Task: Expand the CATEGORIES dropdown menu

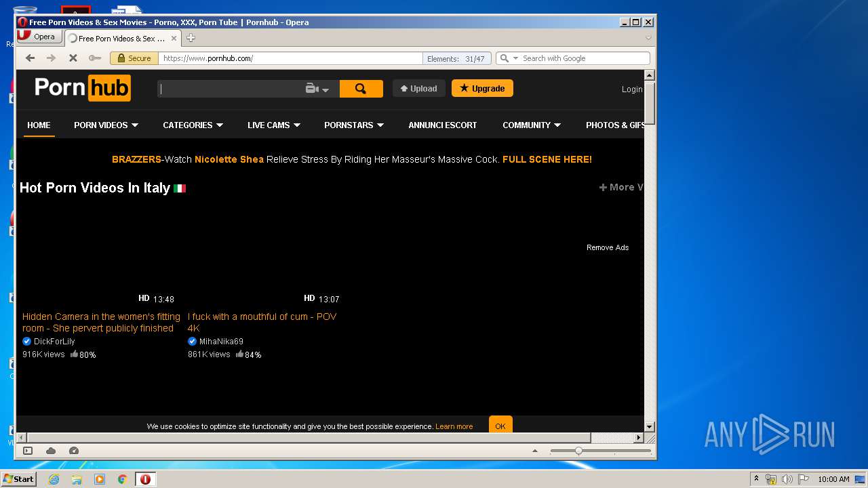Action: pos(219,125)
